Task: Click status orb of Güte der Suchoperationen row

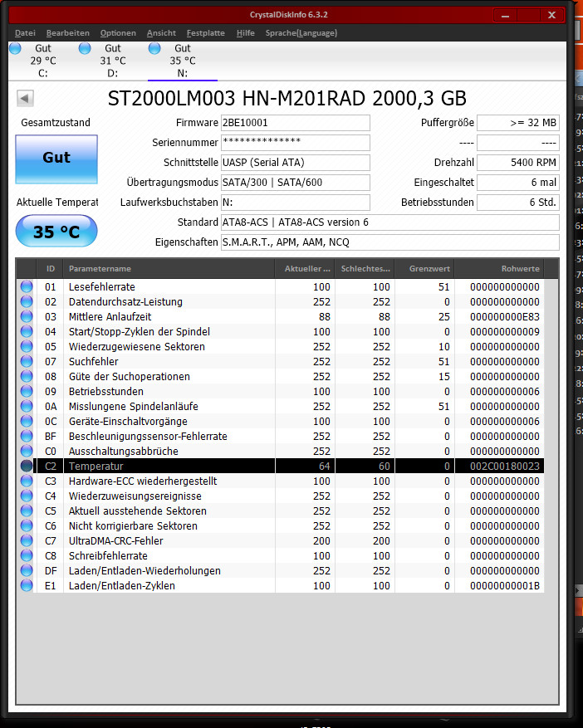Action: point(27,376)
